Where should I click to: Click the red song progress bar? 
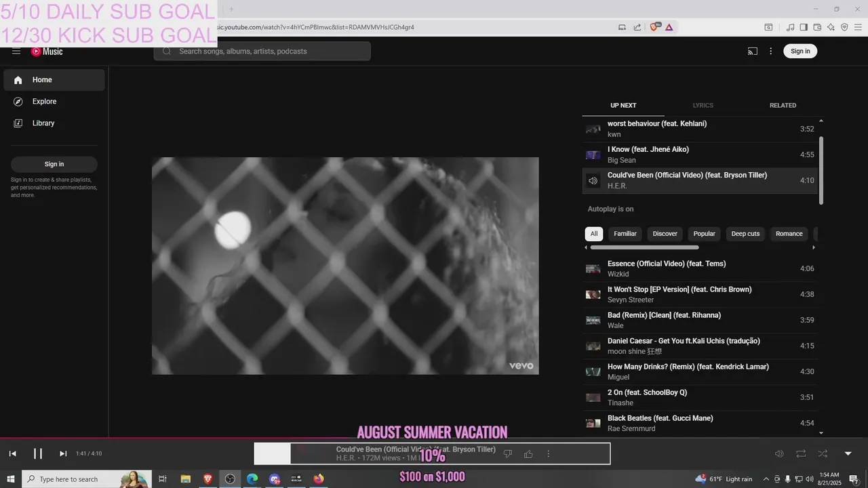(x=176, y=438)
